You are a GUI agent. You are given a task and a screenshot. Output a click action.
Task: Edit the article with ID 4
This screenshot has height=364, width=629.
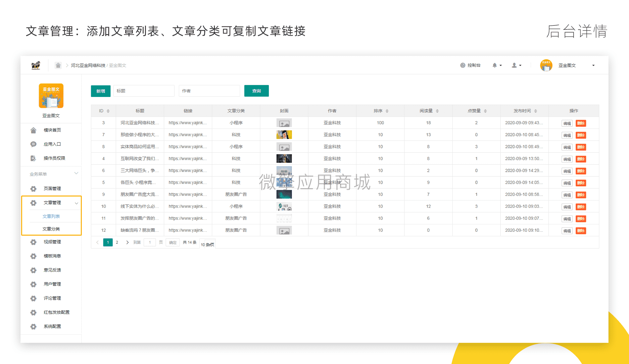(x=567, y=159)
